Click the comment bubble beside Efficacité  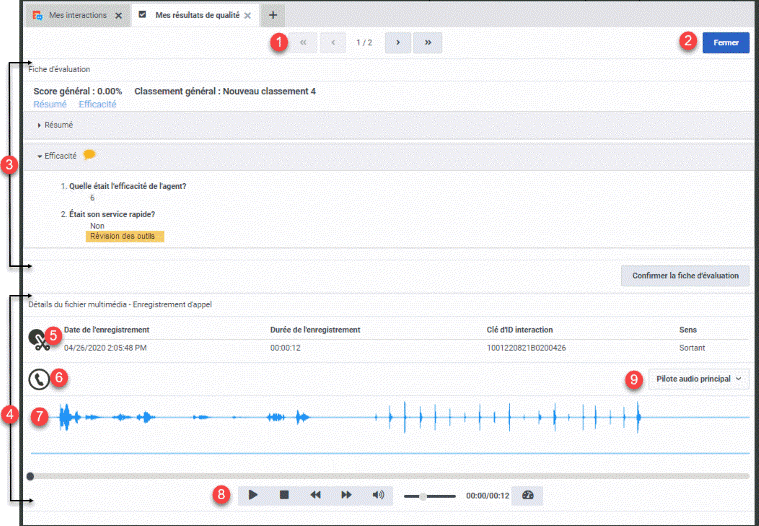[x=90, y=155]
